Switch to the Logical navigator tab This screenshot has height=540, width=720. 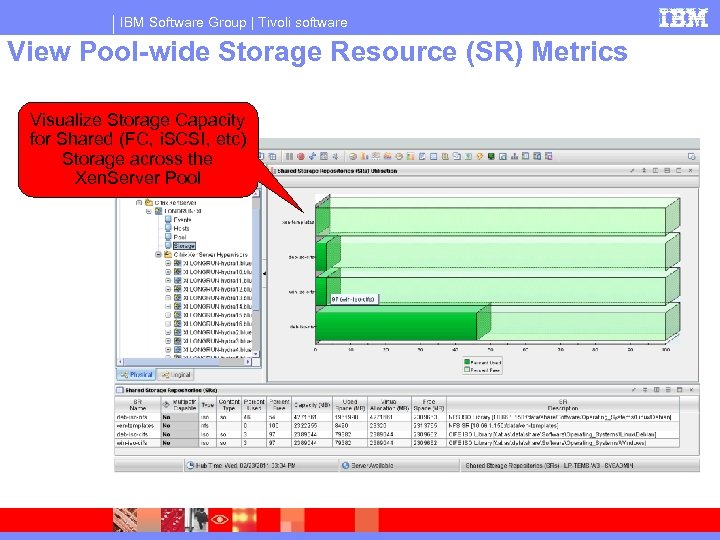175,375
